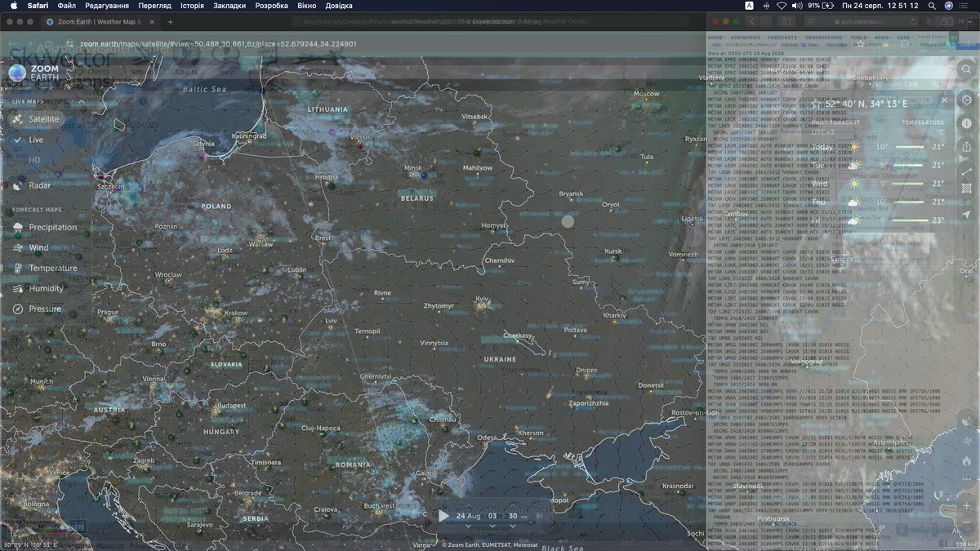Viewport: 980px width, 551px height.
Task: Click the Kyiv city label on map
Action: tap(483, 300)
